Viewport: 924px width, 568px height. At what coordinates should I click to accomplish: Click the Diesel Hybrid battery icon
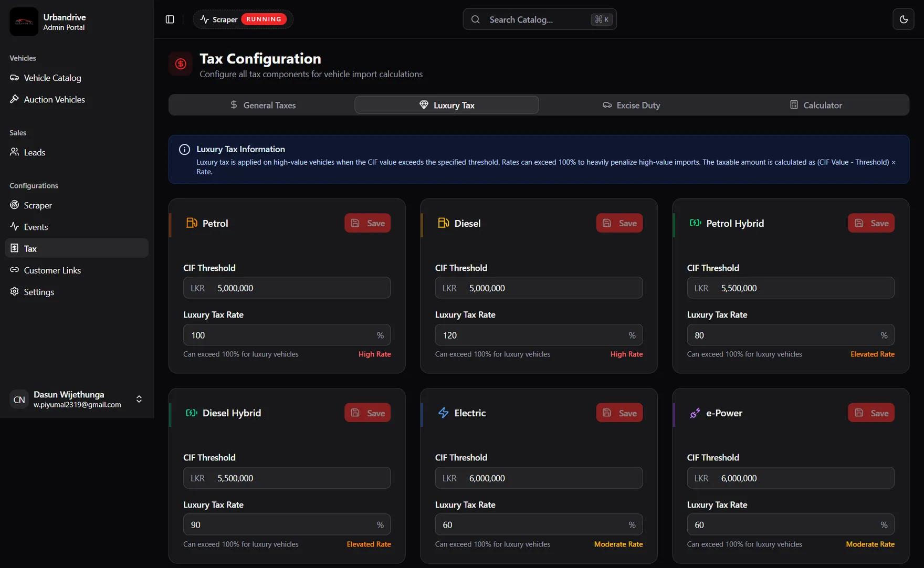coord(192,413)
